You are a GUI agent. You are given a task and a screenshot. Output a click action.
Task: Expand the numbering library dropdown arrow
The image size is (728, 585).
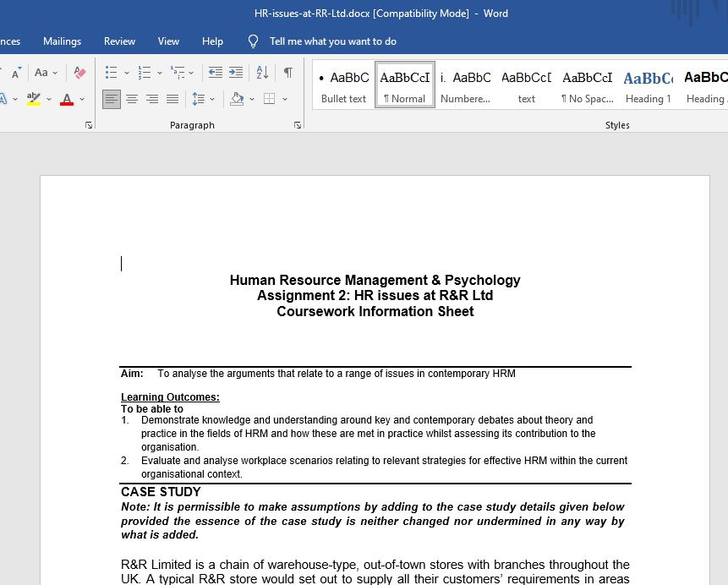coord(159,73)
